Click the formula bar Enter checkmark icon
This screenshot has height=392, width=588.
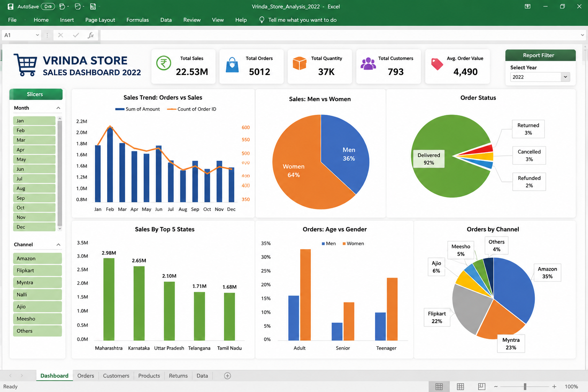(x=76, y=35)
